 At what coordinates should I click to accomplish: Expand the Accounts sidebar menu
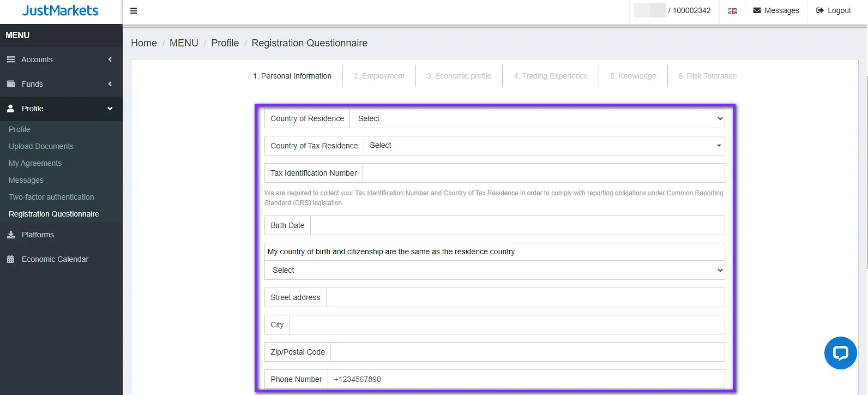pyautogui.click(x=61, y=59)
